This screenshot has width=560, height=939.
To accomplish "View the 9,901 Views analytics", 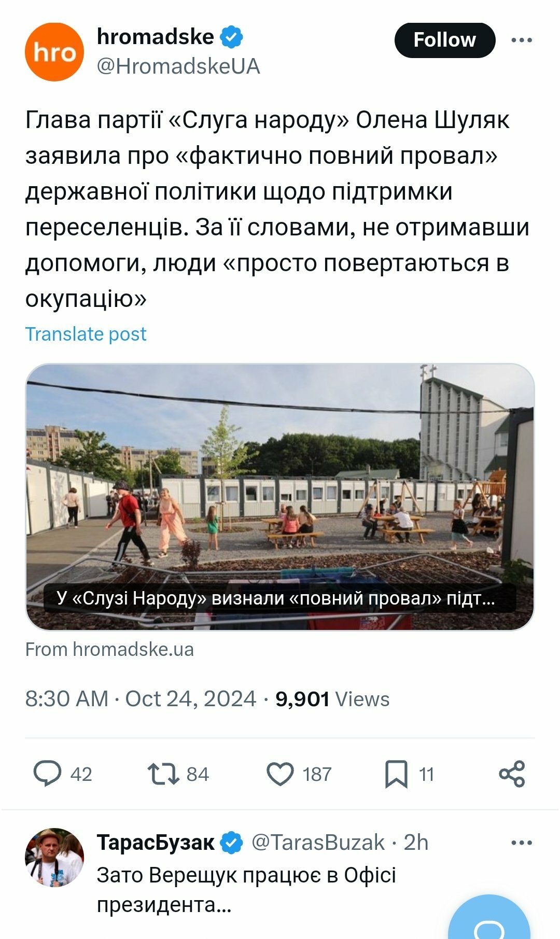I will (x=332, y=699).
